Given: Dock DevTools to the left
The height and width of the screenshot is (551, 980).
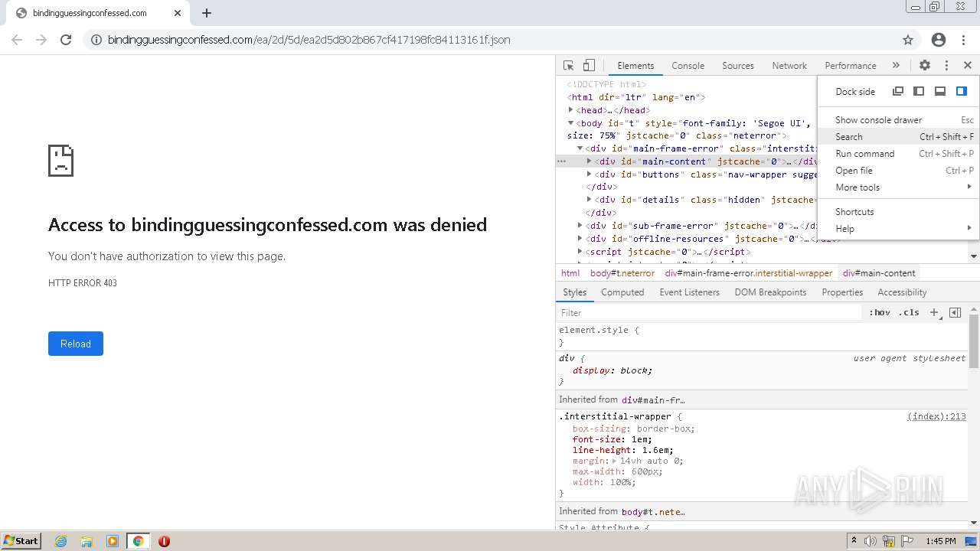Looking at the screenshot, I should [919, 91].
